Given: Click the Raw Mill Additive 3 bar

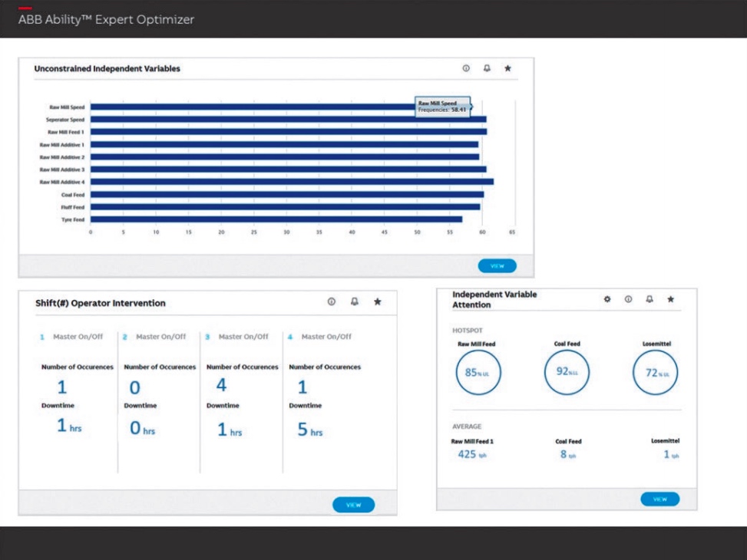Looking at the screenshot, I should pyautogui.click(x=288, y=169).
